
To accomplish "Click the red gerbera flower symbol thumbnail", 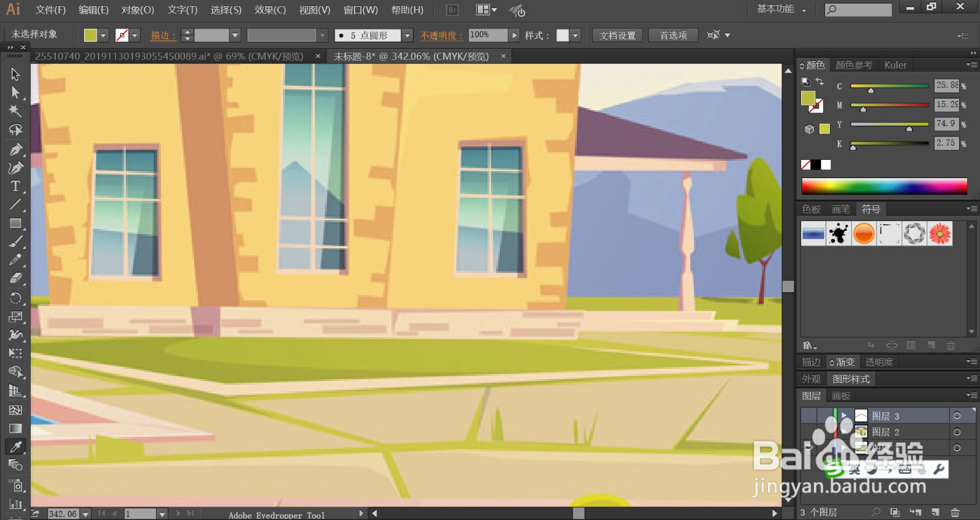I will 940,233.
